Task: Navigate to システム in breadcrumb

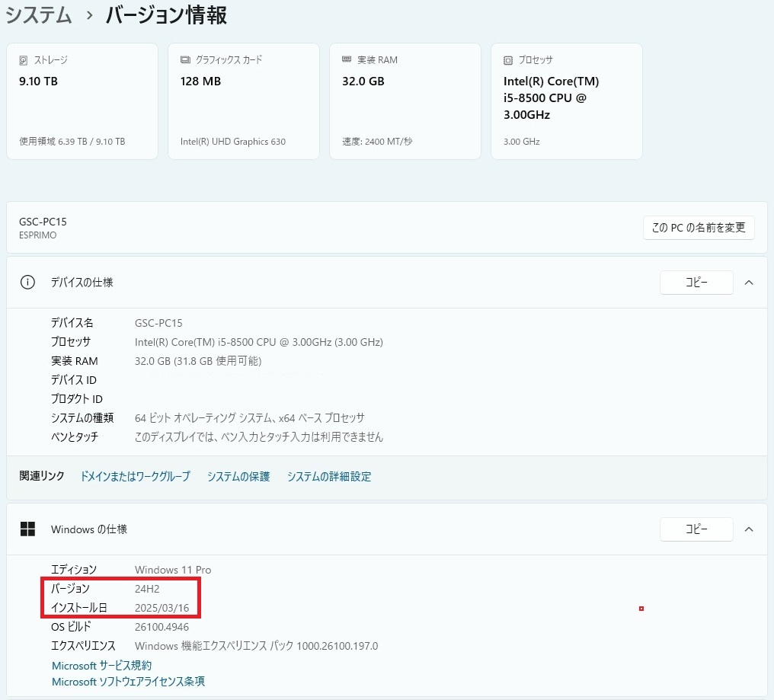Action: [39, 15]
